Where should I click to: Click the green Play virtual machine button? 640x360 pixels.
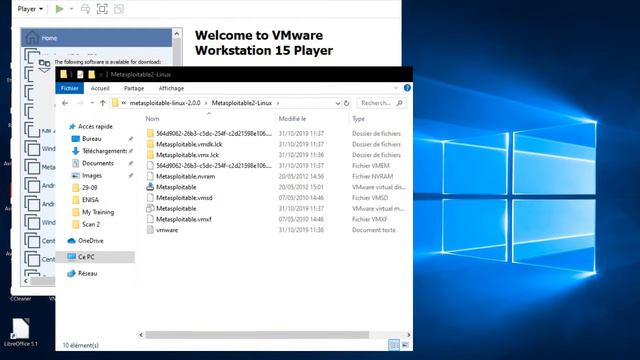(x=60, y=9)
